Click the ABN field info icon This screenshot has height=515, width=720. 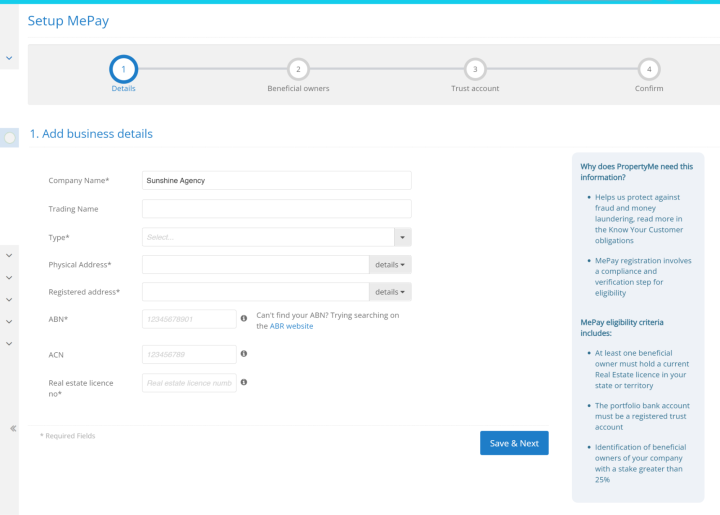point(244,318)
